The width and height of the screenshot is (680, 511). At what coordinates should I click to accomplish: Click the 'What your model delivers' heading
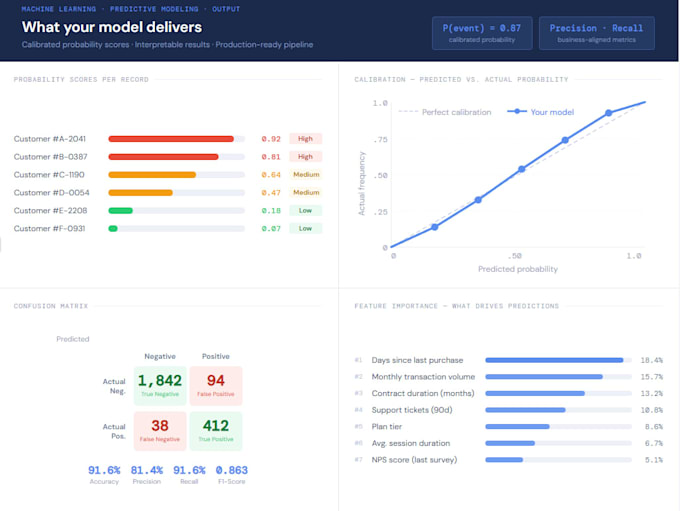(x=112, y=27)
